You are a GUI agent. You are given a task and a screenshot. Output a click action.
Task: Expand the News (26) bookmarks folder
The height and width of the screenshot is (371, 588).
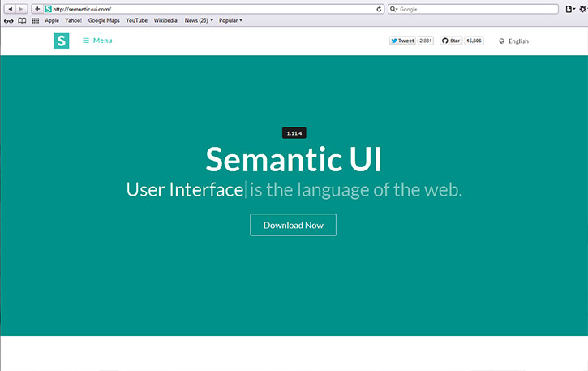pos(199,20)
